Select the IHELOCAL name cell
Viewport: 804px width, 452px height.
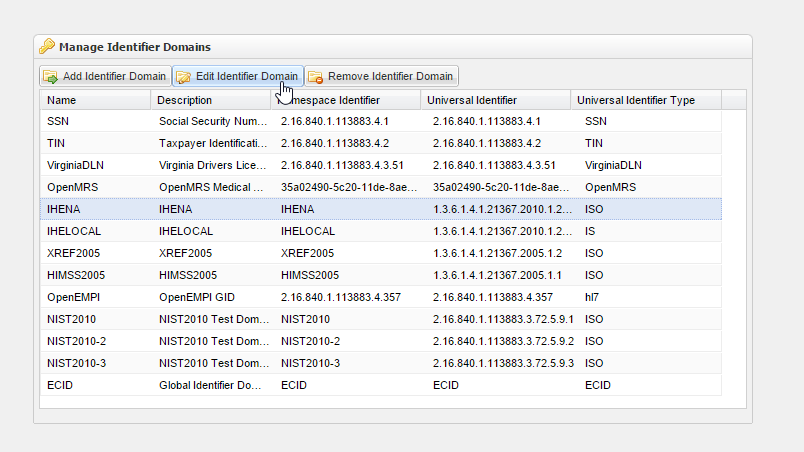[74, 232]
